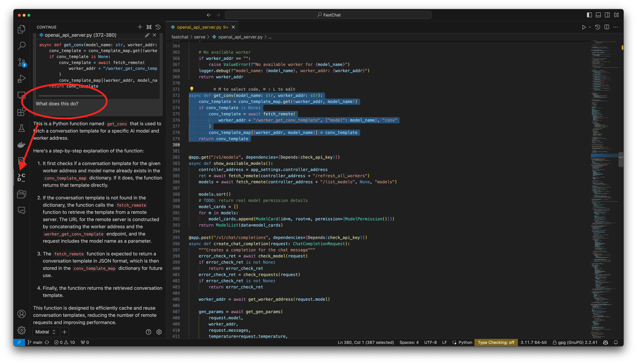
Task: Open the Docker view icon
Action: click(x=21, y=145)
